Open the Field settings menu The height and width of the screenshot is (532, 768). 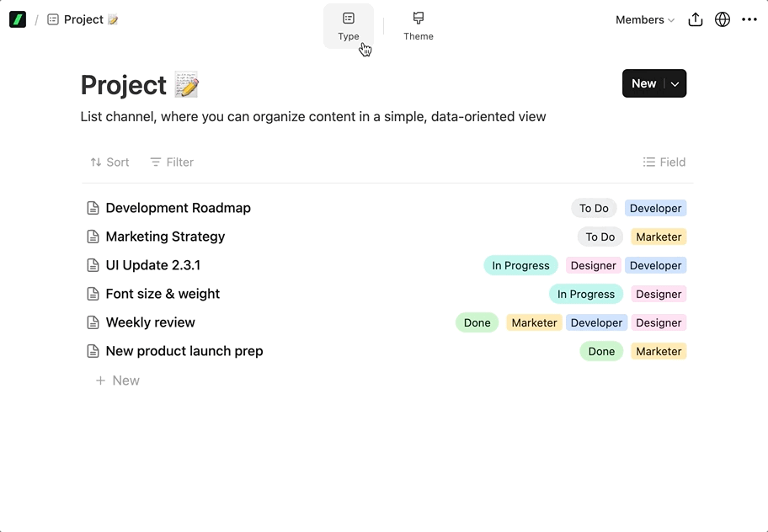coord(664,162)
